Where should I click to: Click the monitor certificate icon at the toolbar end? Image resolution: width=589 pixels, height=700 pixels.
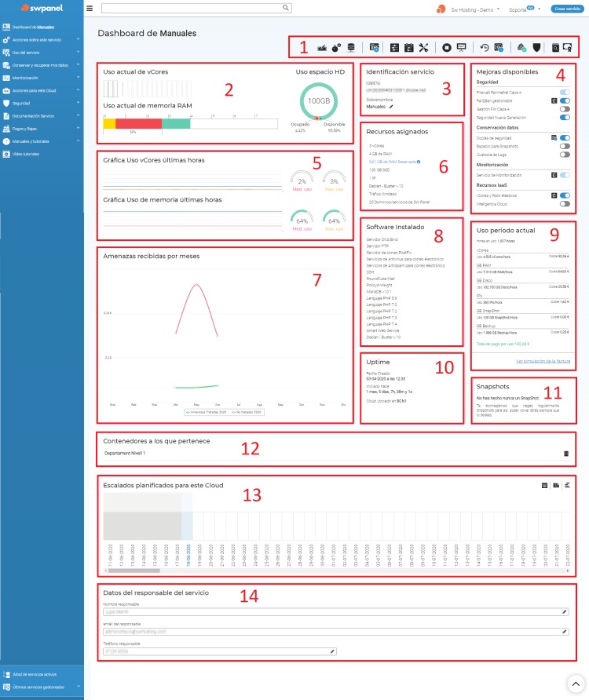[x=568, y=48]
